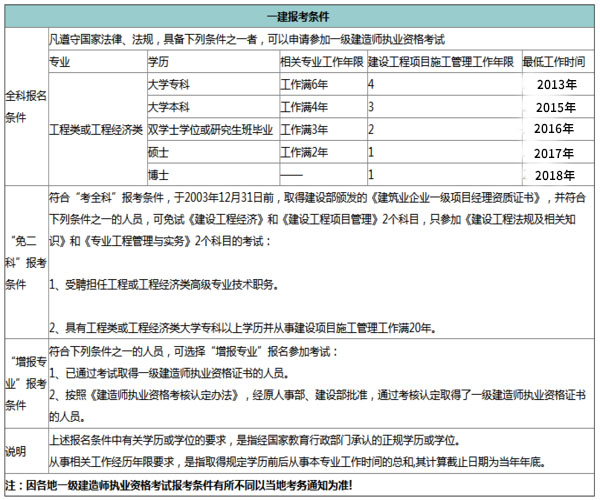Select the 大学专科 cell
The width and height of the screenshot is (600, 500).
[168, 84]
